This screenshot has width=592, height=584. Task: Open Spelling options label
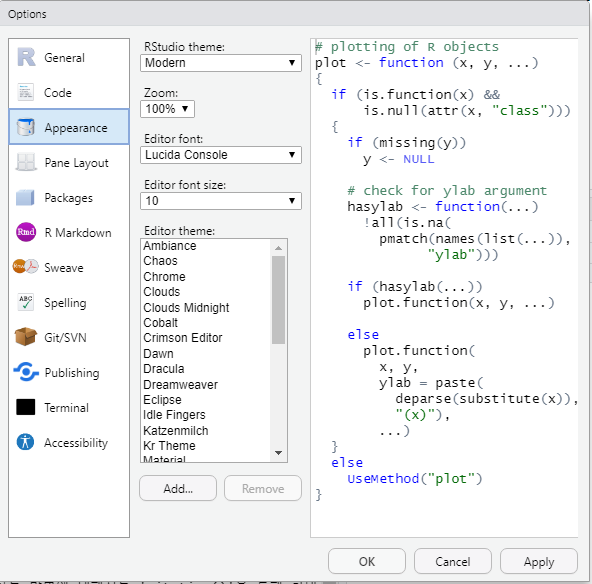(65, 303)
